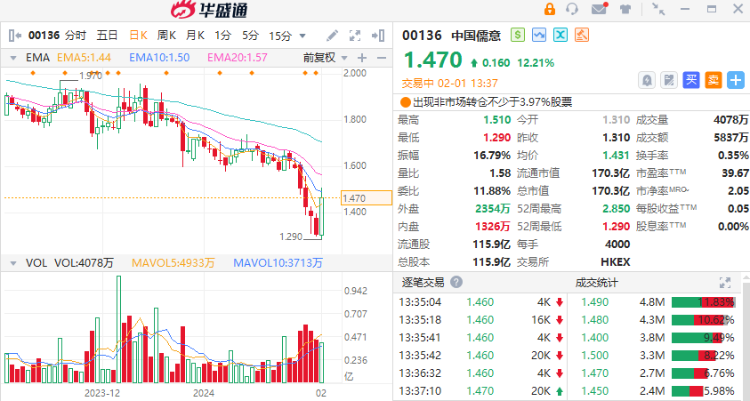Open the VOL indicator dropdown arrow

pyautogui.click(x=13, y=263)
